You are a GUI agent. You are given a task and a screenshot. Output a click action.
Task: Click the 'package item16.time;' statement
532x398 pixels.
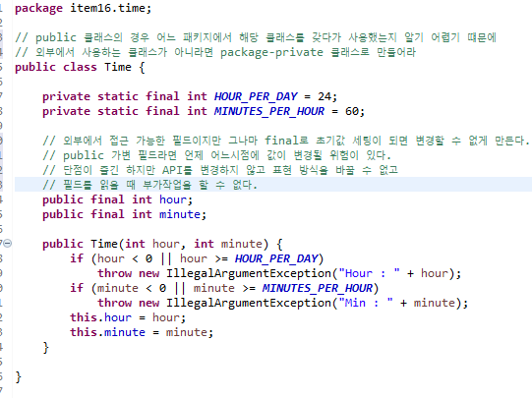point(84,8)
